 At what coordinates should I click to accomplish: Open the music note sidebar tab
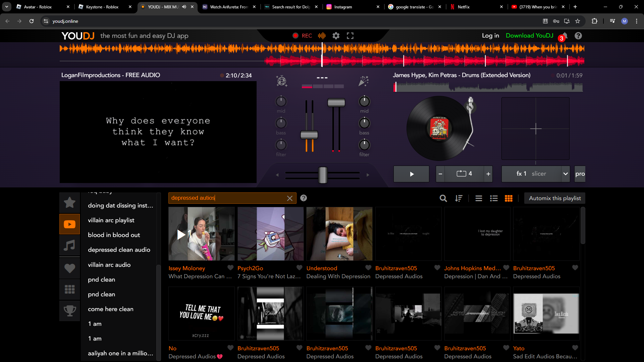[x=70, y=245]
